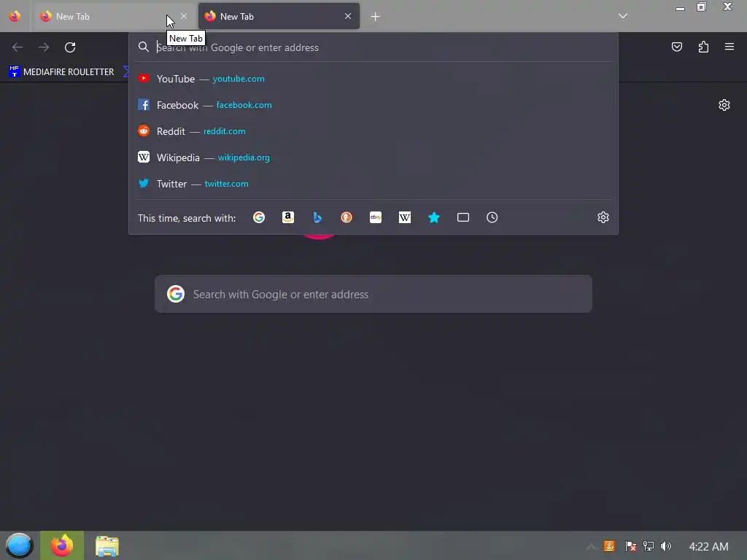Search this time with DuckDuckGo icon
This screenshot has width=747, height=560.
pyautogui.click(x=347, y=217)
